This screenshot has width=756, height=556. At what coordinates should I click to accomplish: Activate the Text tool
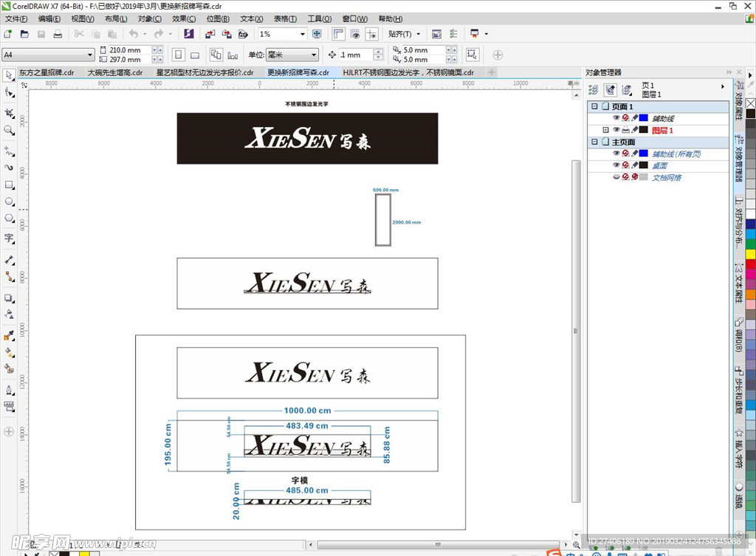9,238
